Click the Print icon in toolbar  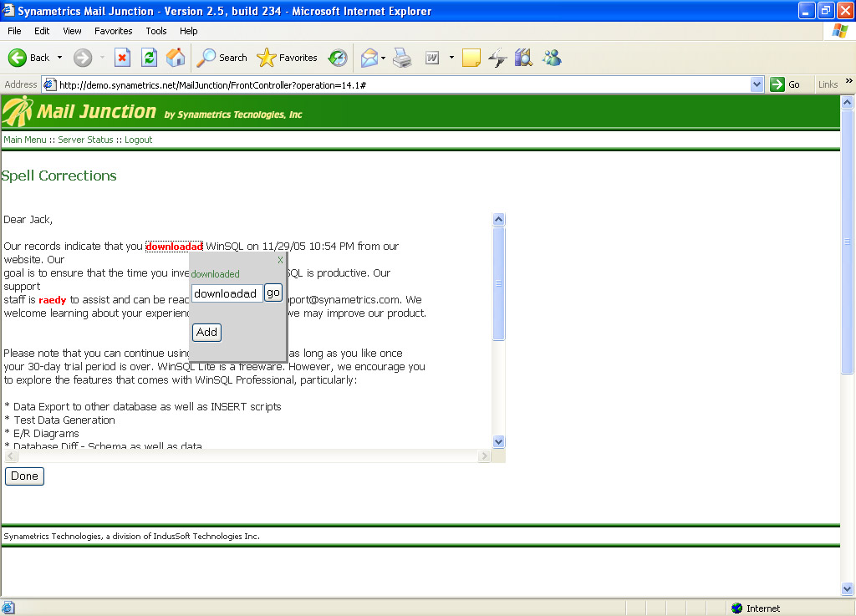tap(402, 58)
